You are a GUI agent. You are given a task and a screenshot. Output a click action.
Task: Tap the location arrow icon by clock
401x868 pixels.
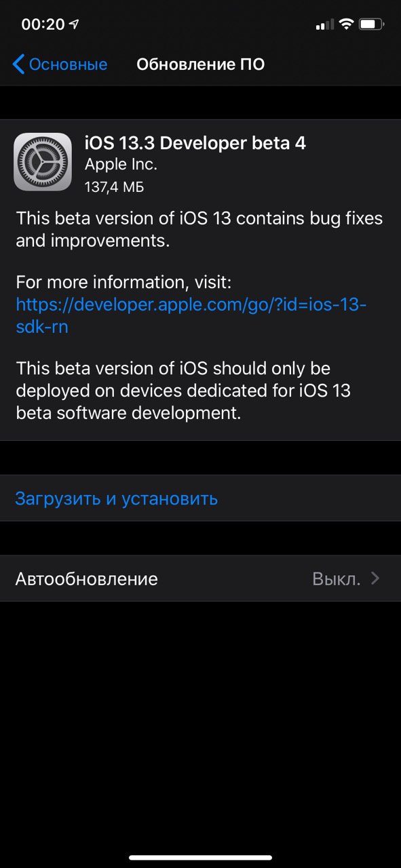click(x=74, y=24)
